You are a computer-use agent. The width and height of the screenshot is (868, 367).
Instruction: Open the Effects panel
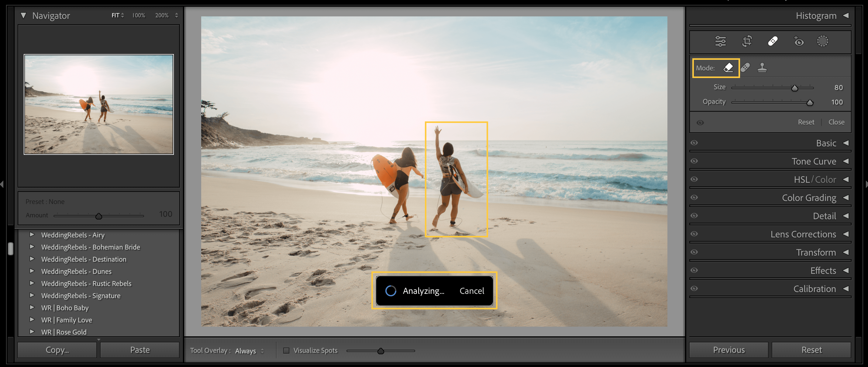click(823, 270)
